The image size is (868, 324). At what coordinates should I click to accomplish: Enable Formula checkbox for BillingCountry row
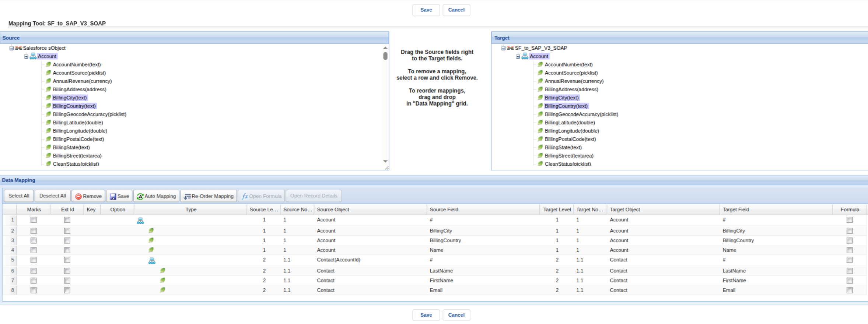(850, 240)
